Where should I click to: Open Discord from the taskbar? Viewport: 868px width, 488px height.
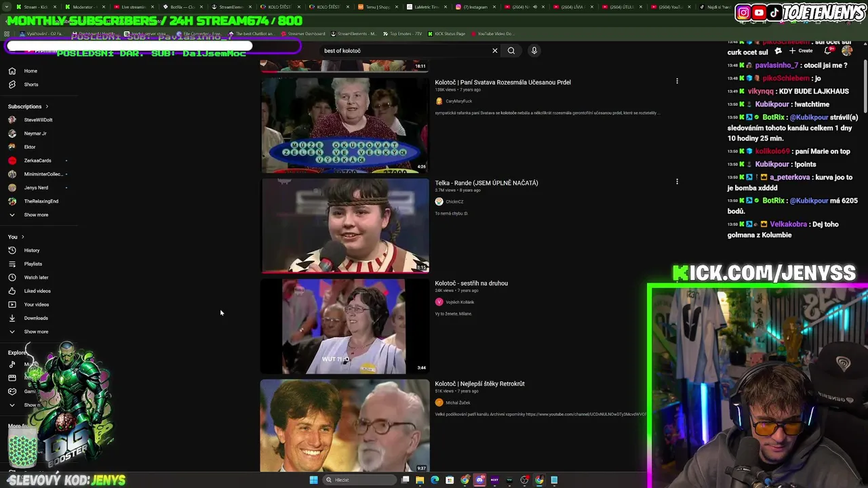pos(479,480)
